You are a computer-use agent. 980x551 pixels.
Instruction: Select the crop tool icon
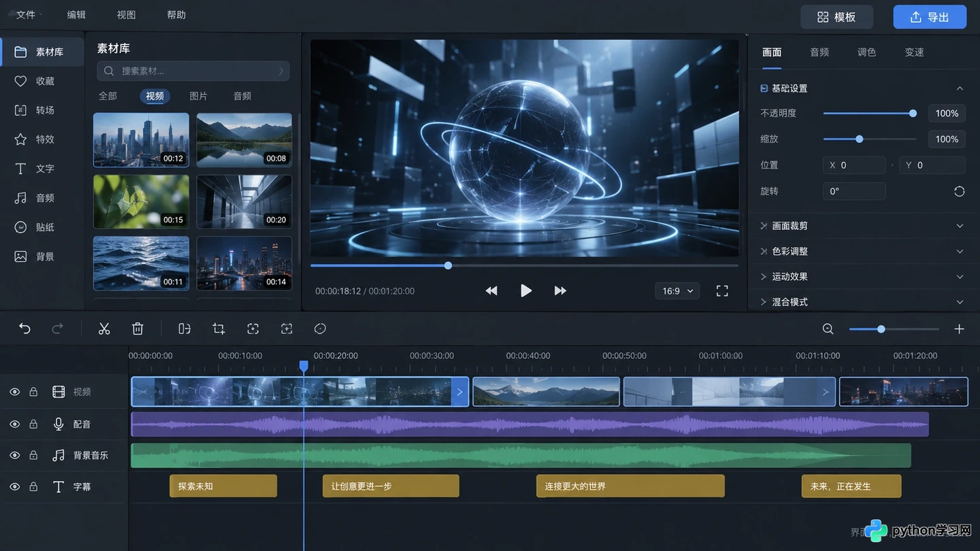(x=218, y=329)
